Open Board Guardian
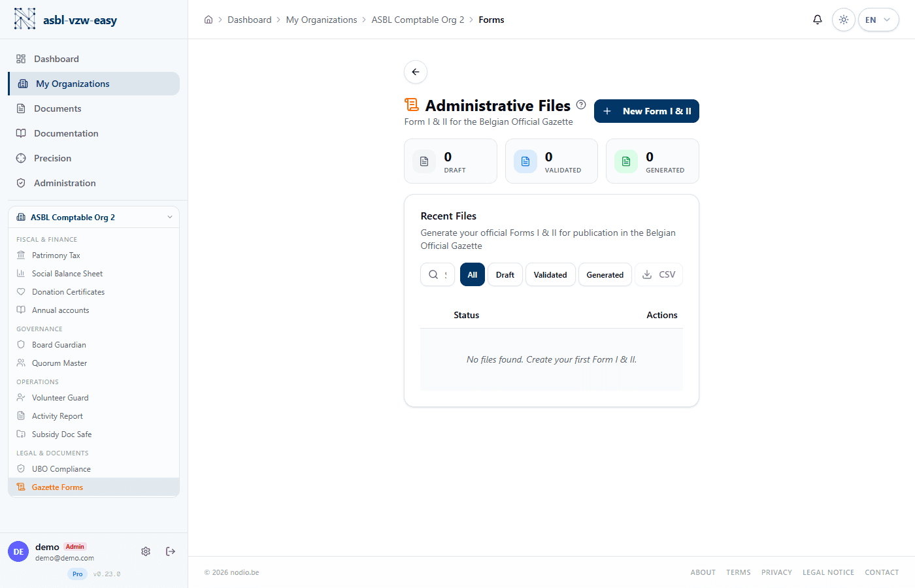 pos(94,345)
